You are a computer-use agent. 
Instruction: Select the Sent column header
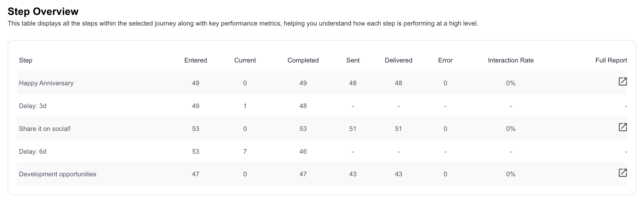[353, 60]
